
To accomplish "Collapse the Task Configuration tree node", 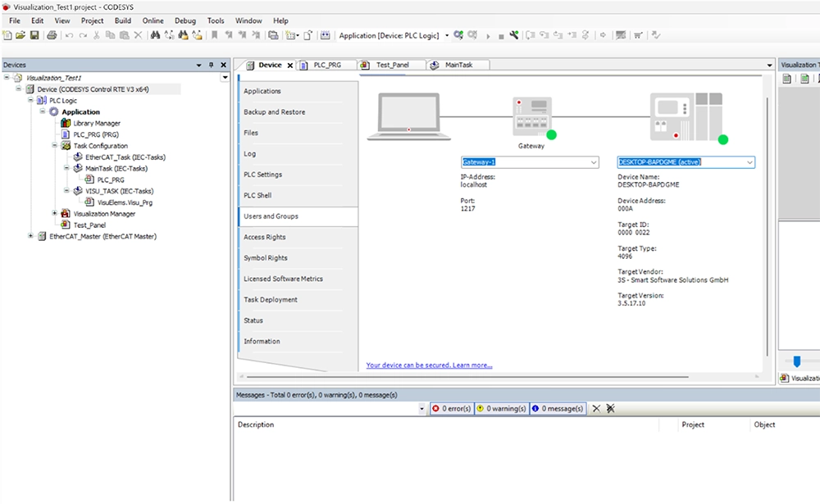I will coord(54,145).
